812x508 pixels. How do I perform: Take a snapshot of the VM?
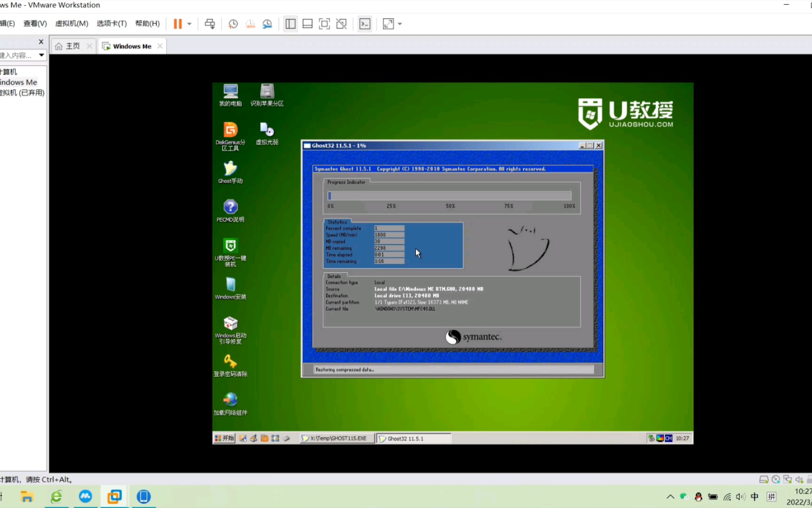[233, 24]
